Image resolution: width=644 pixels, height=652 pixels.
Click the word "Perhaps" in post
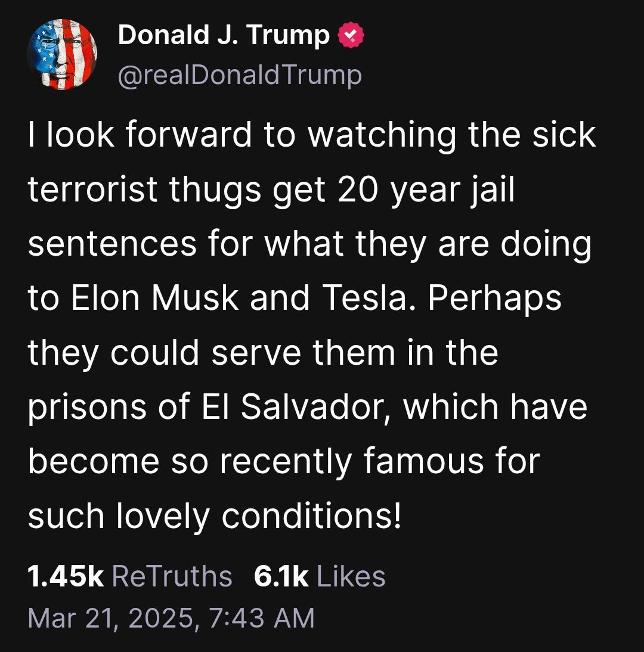[x=494, y=298]
